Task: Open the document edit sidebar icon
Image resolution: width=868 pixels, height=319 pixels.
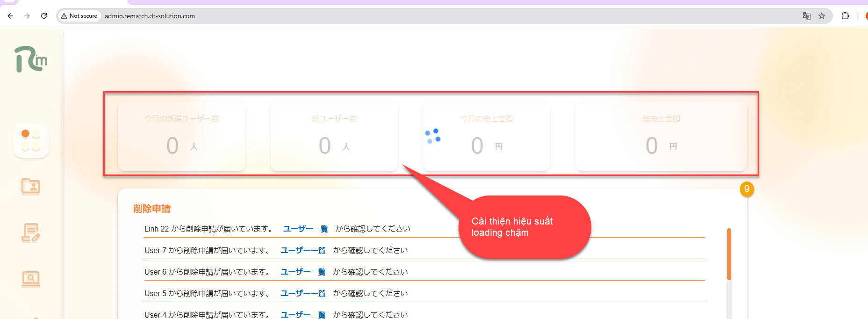Action: 31,232
